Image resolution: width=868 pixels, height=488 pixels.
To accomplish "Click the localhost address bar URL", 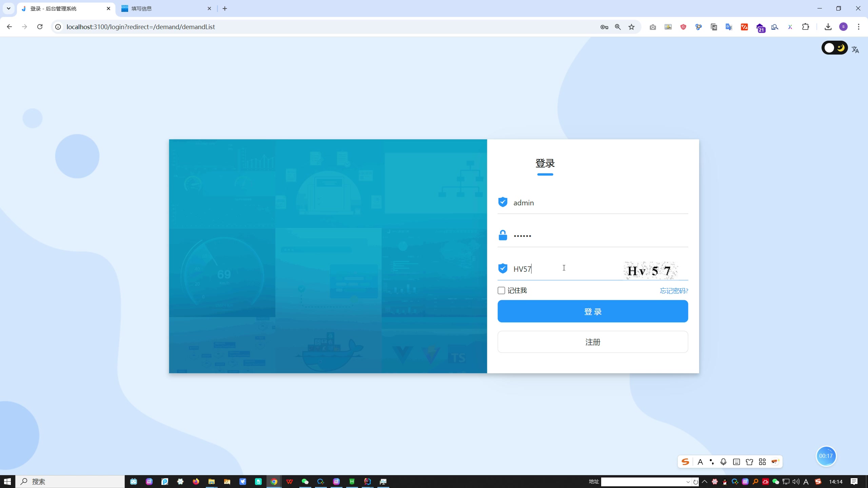I will (141, 27).
